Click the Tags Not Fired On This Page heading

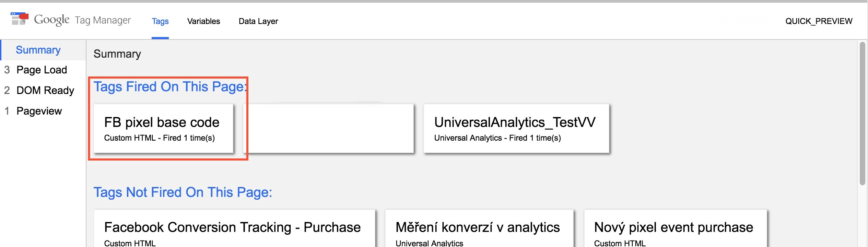tap(183, 192)
